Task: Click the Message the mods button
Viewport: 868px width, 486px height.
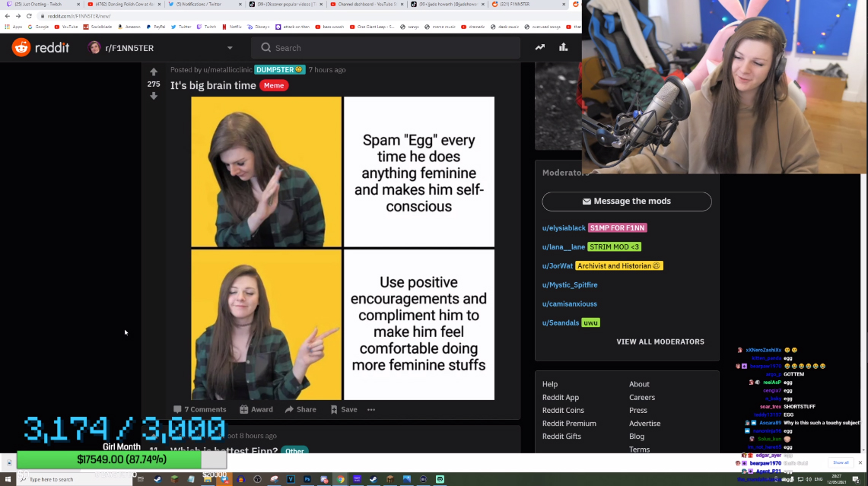Action: (627, 202)
